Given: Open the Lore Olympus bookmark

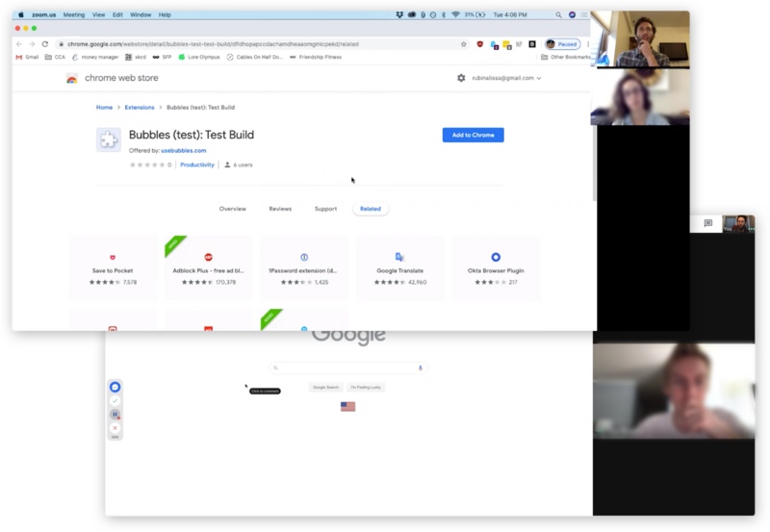Looking at the screenshot, I should coord(199,58).
